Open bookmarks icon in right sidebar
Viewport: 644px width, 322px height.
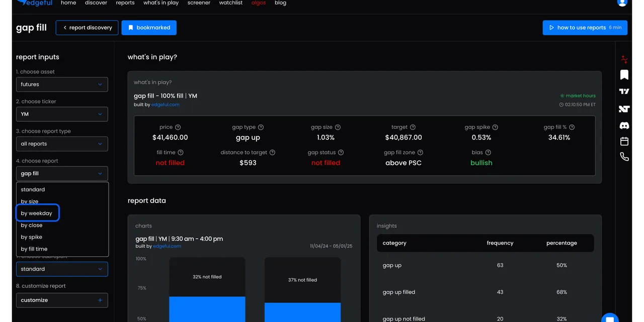coord(624,75)
